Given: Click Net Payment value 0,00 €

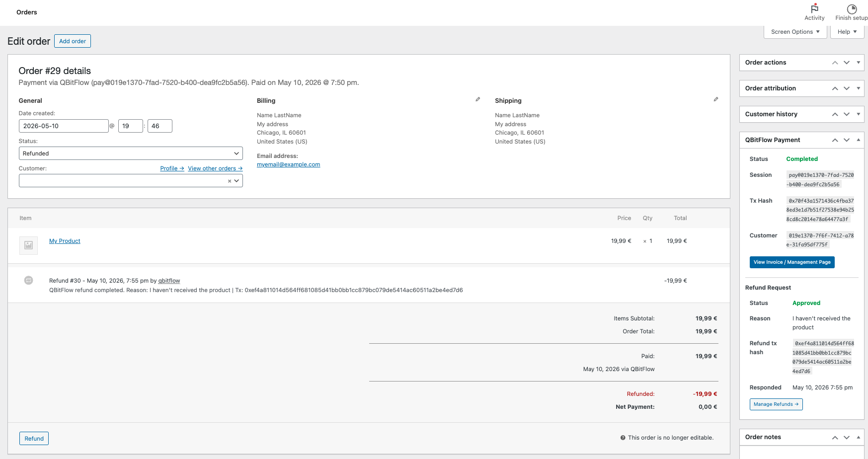Looking at the screenshot, I should click(x=708, y=407).
